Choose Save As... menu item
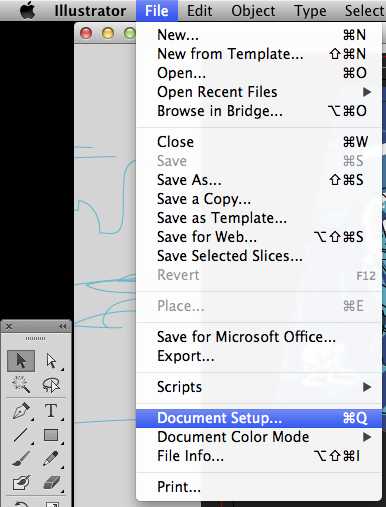 click(259, 180)
